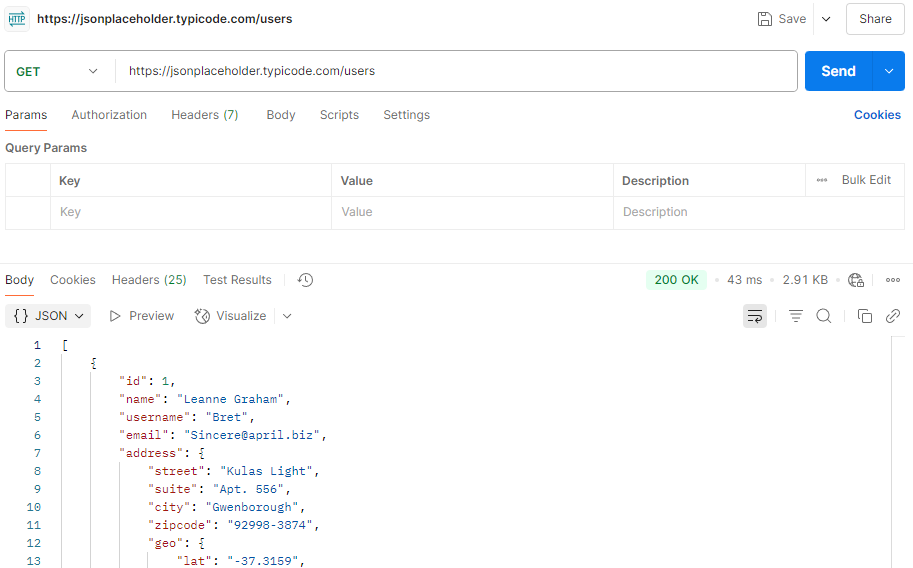The image size is (913, 568).
Task: Click line number 7 in the gutter
Action: [37, 453]
